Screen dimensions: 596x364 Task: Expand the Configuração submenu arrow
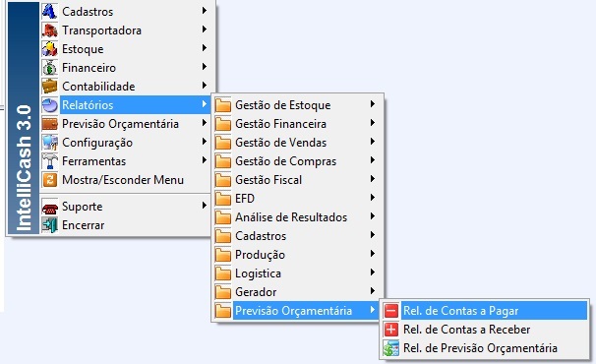205,142
